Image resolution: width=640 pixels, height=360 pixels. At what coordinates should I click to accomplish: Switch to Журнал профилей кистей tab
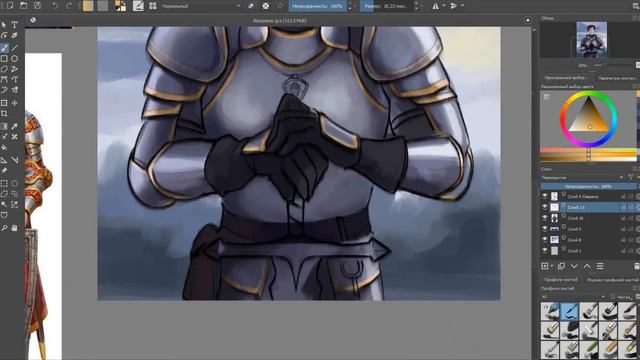click(x=612, y=280)
